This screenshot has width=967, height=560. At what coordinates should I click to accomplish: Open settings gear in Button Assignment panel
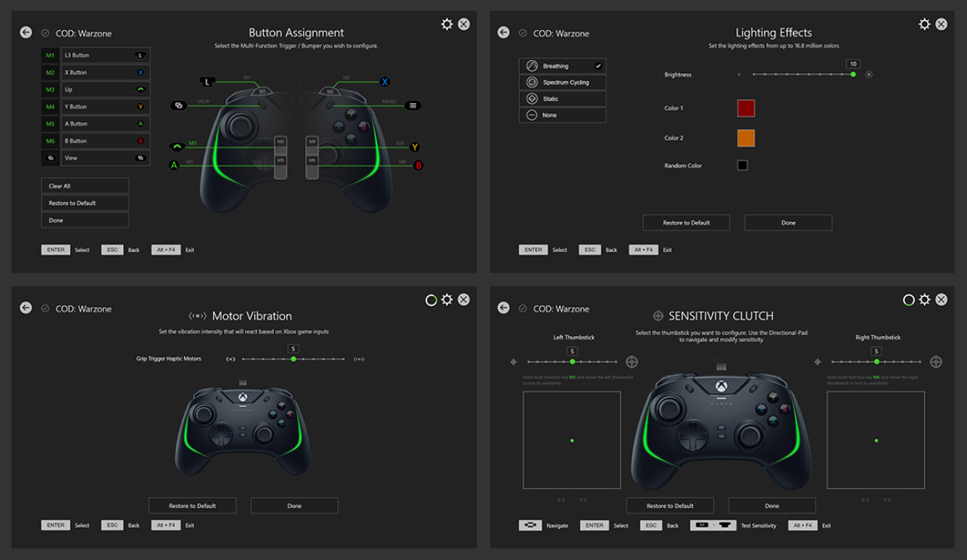pos(447,24)
